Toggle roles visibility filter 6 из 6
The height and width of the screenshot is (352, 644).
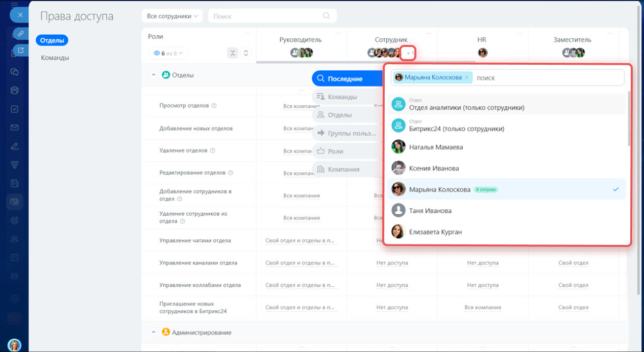168,53
